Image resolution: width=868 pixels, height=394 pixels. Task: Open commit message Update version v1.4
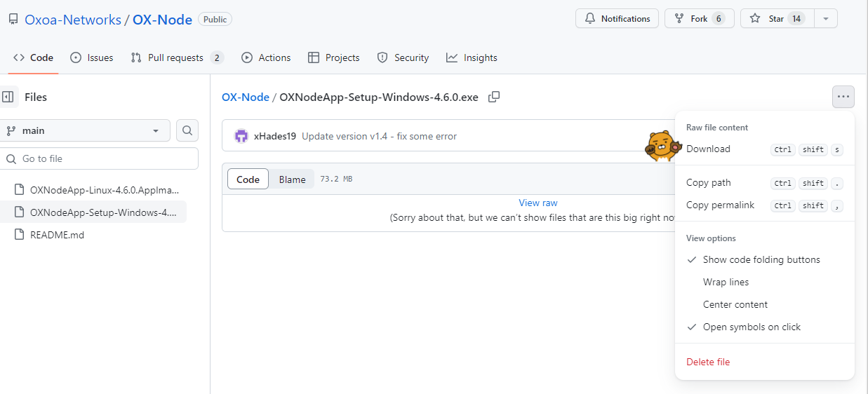click(379, 136)
